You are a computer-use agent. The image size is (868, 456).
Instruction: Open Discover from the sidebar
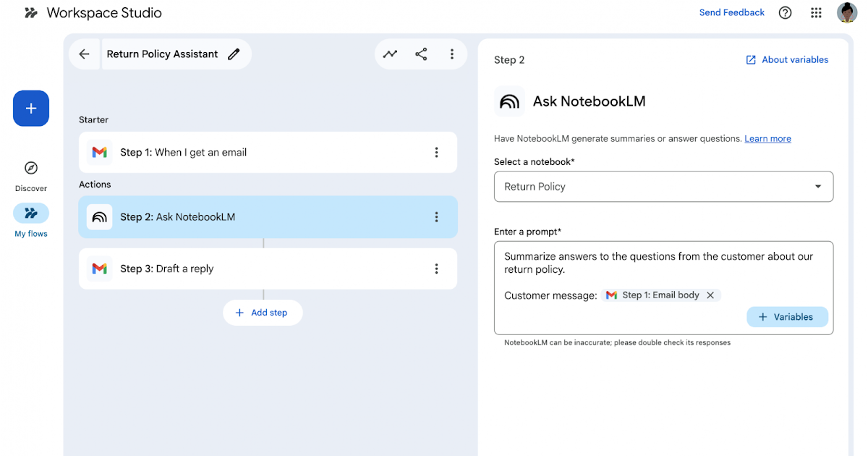click(31, 176)
